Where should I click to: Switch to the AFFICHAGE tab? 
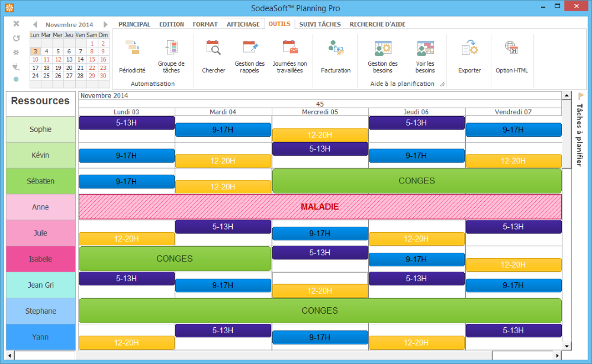(243, 24)
